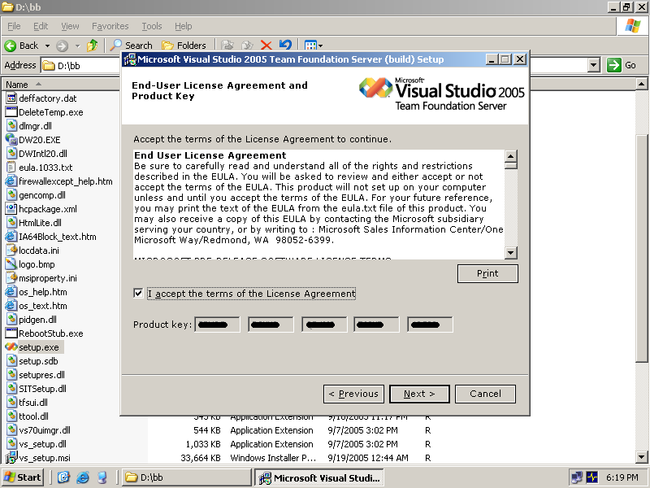This screenshot has height=488, width=650.
Task: Click the EULA scrollbar thumb
Action: [511, 165]
